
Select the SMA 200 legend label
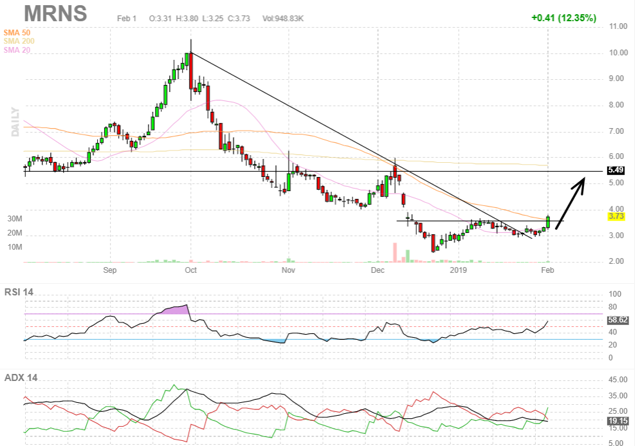[x=19, y=41]
